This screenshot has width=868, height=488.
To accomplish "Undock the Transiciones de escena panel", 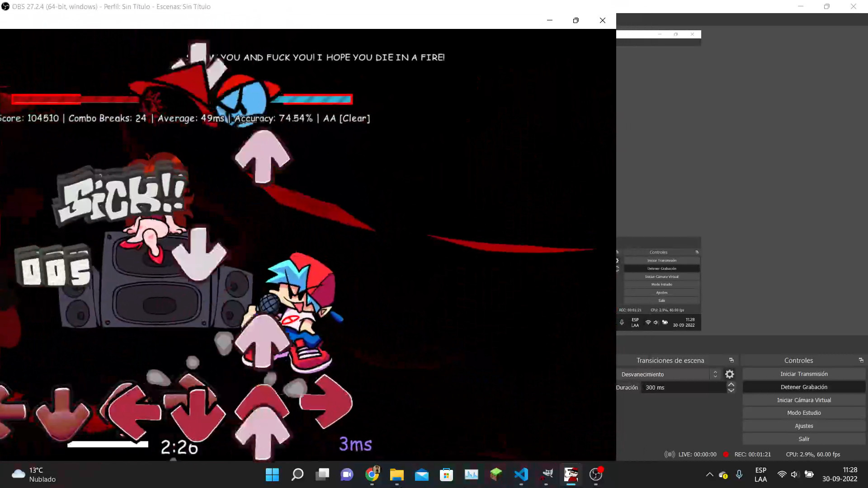I will tap(731, 360).
